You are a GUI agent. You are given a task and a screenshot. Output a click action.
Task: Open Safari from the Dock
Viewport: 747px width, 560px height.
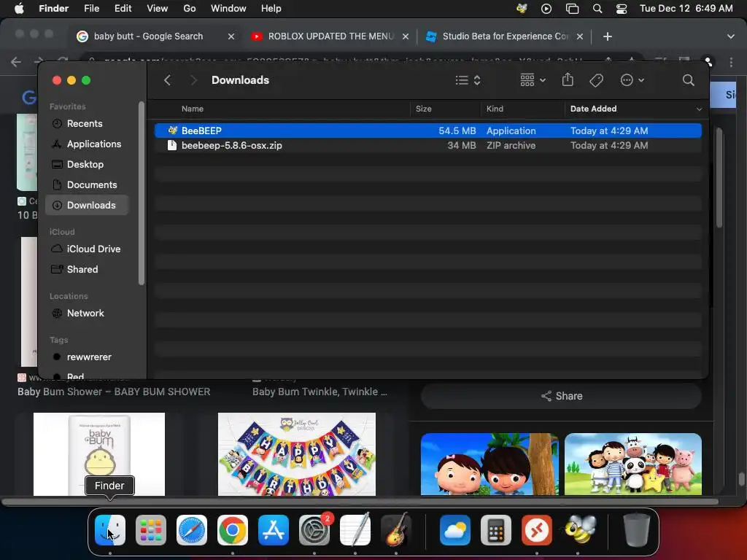192,530
